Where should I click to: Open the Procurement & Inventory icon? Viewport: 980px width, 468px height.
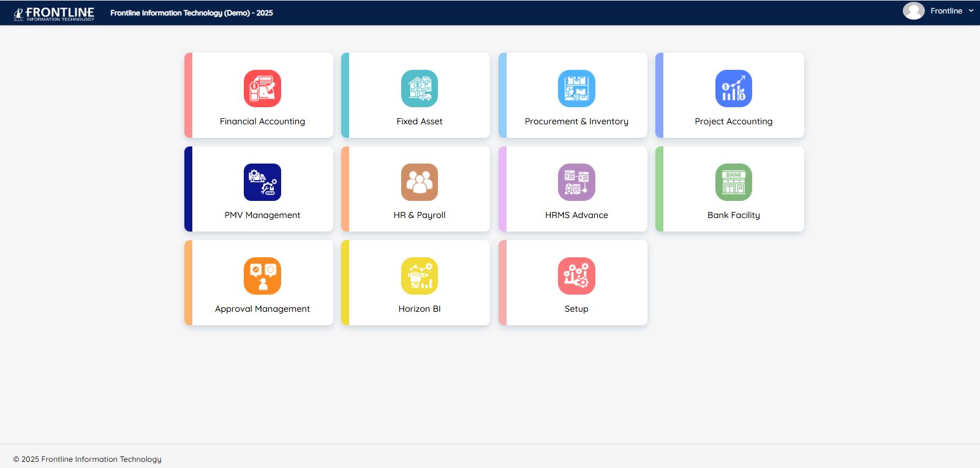(x=576, y=88)
